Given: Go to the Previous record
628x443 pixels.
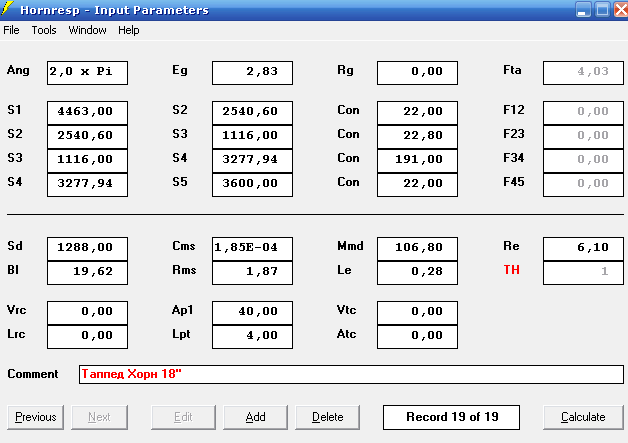Looking at the screenshot, I should 36,417.
